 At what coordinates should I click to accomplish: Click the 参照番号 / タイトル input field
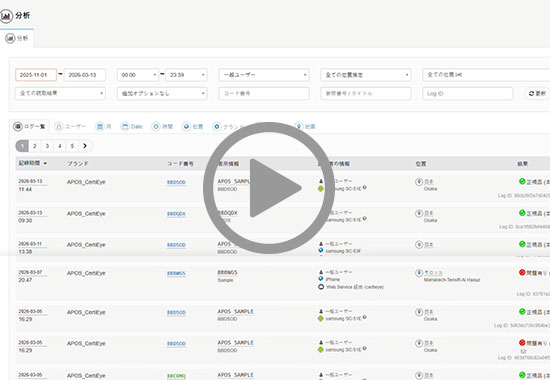click(365, 93)
